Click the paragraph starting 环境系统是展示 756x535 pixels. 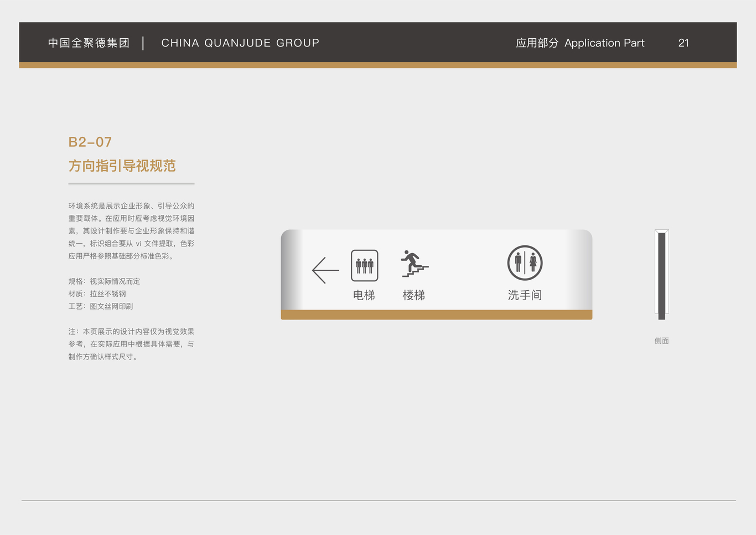tap(131, 231)
